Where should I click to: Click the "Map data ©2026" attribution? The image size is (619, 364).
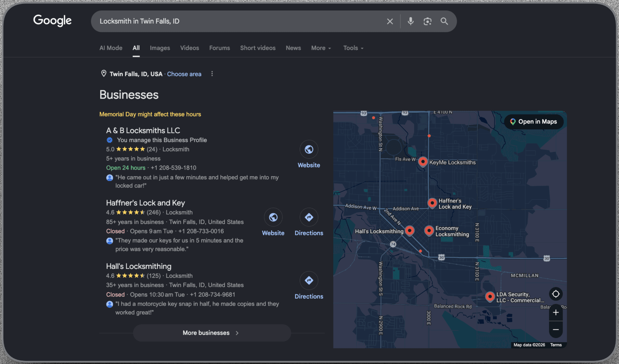[529, 345]
